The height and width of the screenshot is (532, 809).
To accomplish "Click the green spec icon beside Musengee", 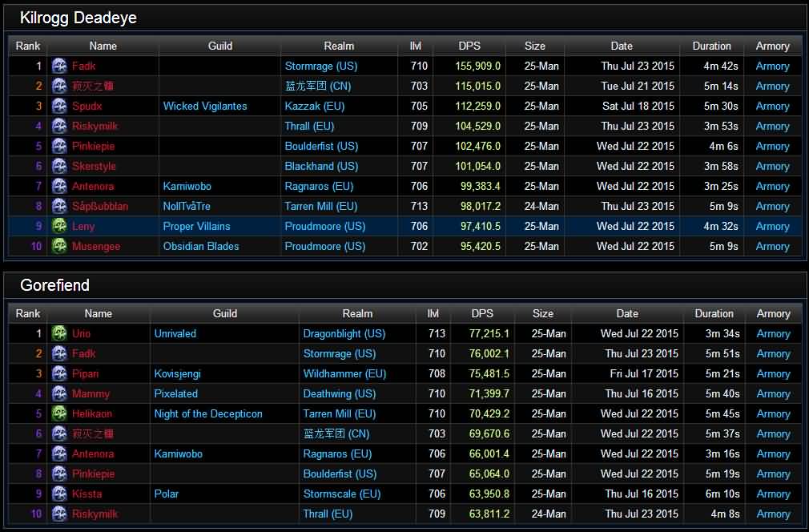I will pyautogui.click(x=59, y=246).
